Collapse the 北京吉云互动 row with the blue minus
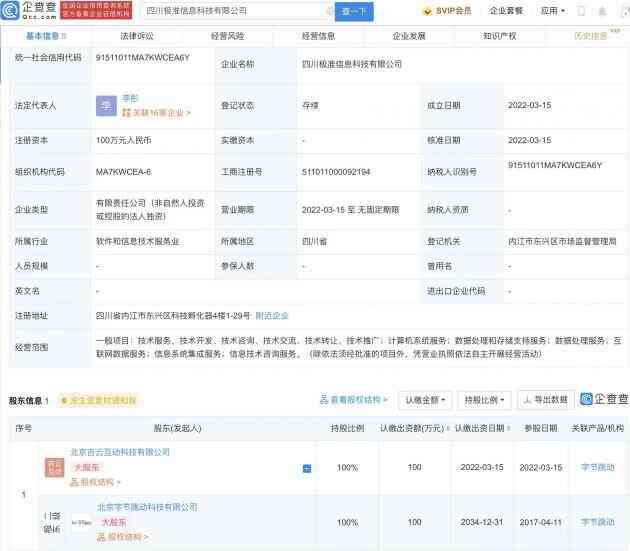 (x=307, y=469)
